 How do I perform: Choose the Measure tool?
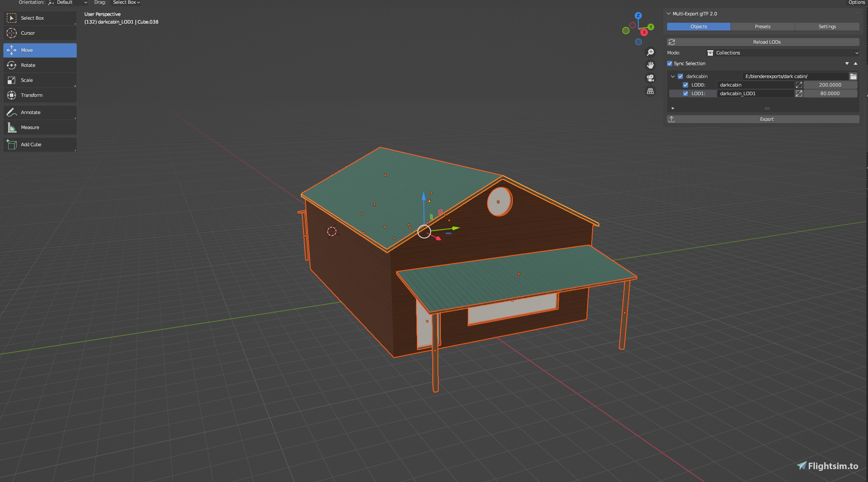click(40, 127)
